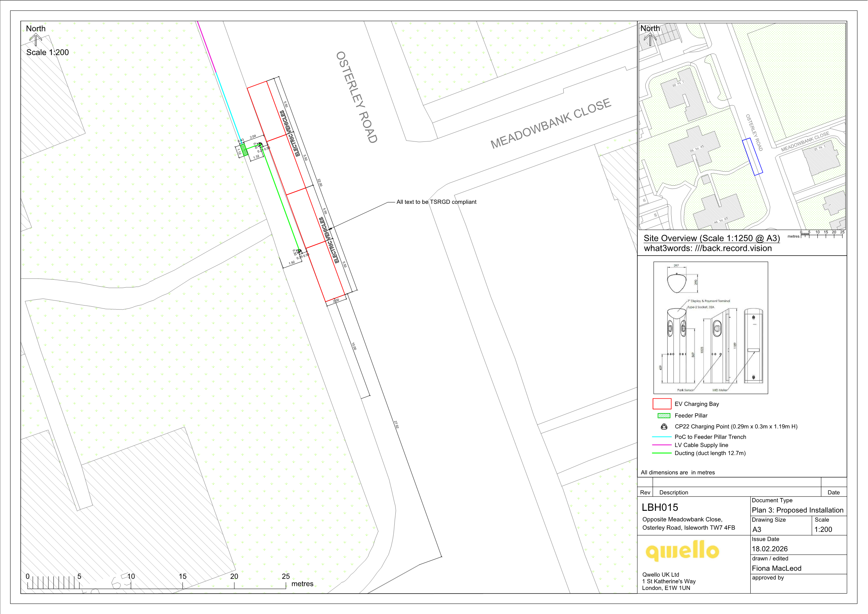The width and height of the screenshot is (868, 614).
Task: Click the green hatched Feeder Pillar legend symbol
Action: (x=664, y=415)
